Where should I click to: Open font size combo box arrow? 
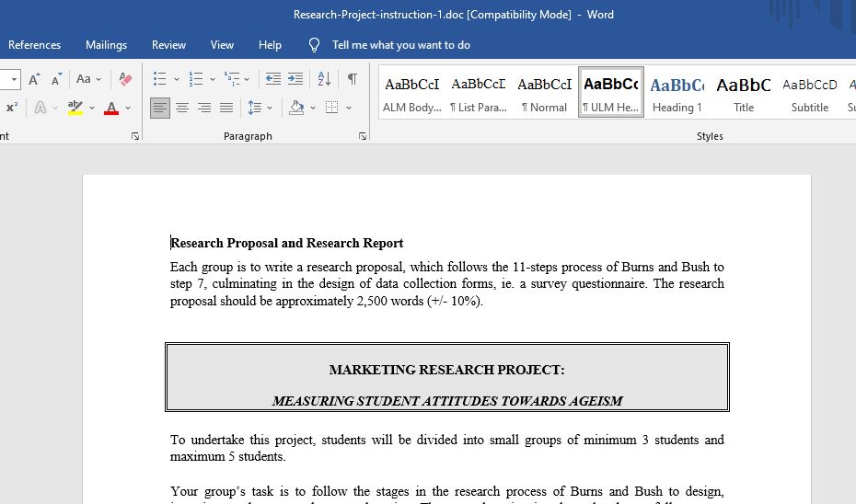(x=14, y=79)
